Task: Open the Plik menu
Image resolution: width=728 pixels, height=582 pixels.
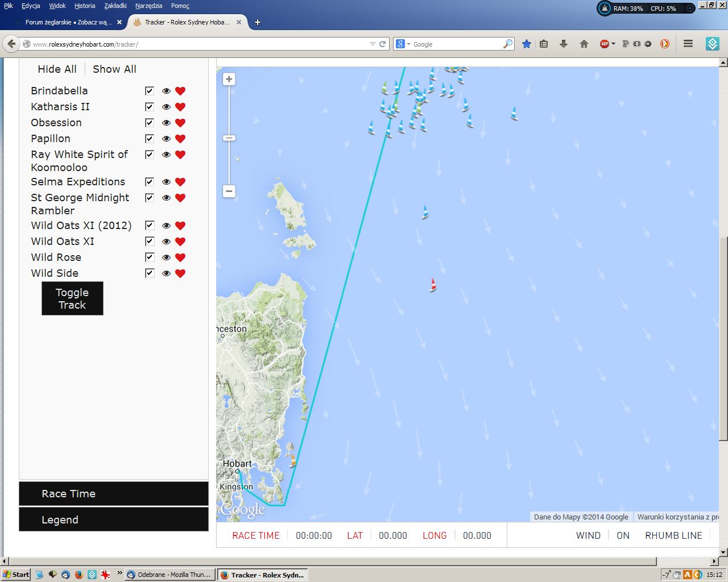Action: pos(9,6)
